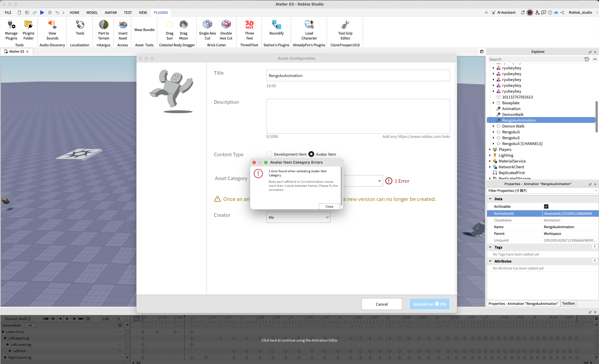Click the Description text area
The width and height of the screenshot is (599, 364).
tap(358, 116)
